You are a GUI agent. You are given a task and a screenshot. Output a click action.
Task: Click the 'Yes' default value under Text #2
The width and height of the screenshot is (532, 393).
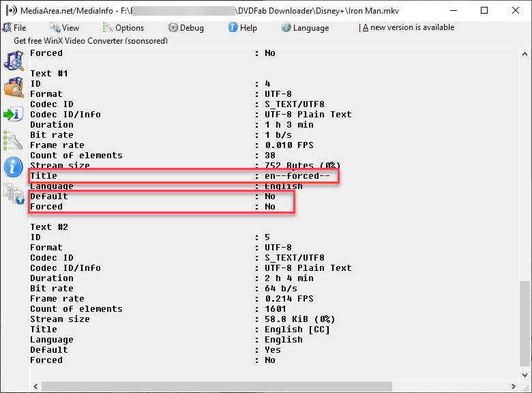[273, 349]
